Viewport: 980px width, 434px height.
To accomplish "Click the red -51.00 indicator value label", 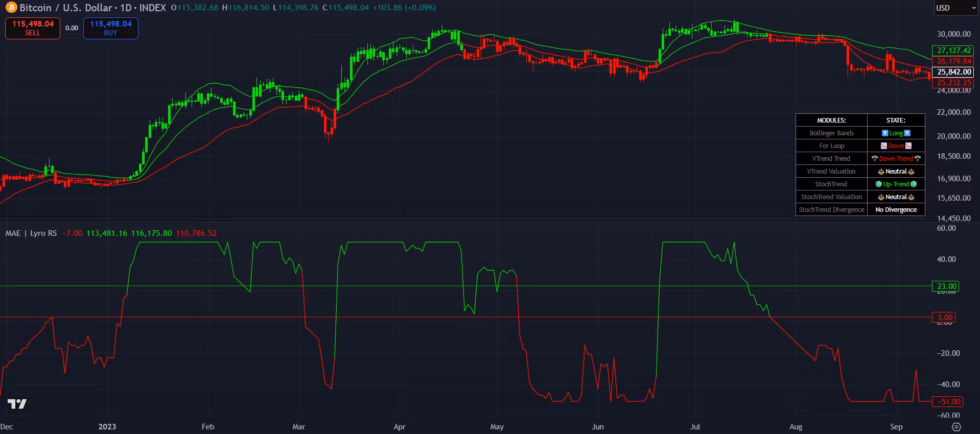I will click(x=948, y=402).
